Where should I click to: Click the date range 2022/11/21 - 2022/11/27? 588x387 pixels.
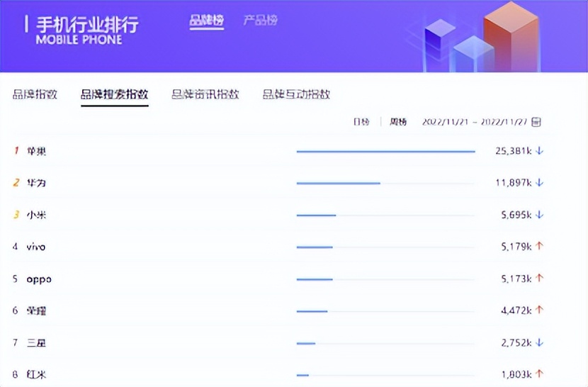click(475, 122)
